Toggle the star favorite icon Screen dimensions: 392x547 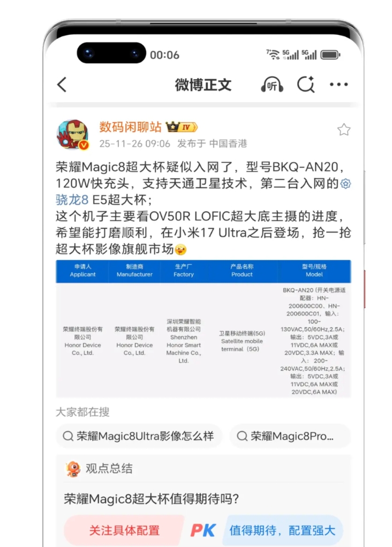pyautogui.click(x=343, y=130)
